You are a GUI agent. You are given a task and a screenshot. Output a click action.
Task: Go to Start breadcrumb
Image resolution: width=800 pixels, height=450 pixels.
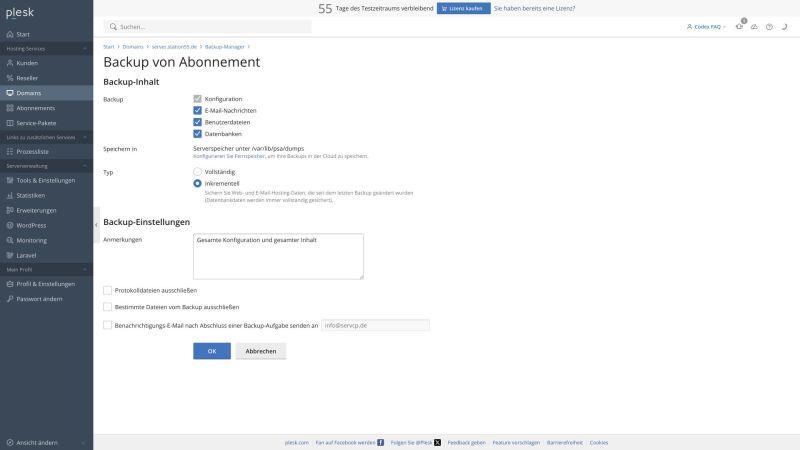(x=109, y=46)
